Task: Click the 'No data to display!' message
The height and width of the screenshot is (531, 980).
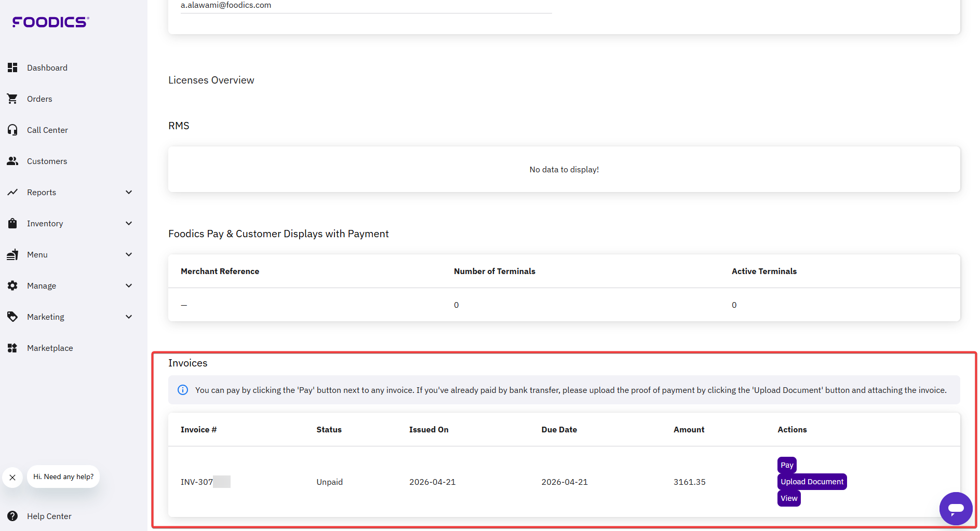Action: point(564,169)
